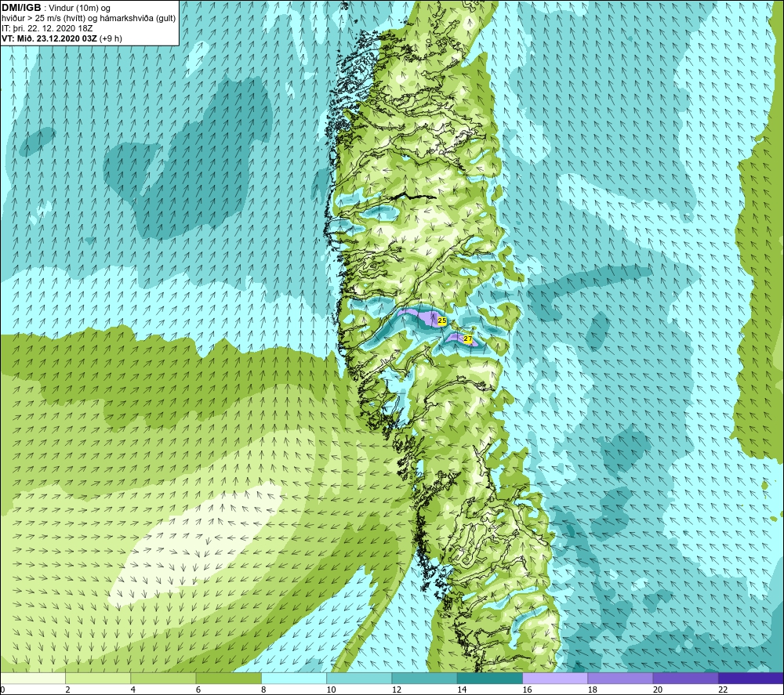Click the legend scale value 14
Screen dimensions: 784x695
coord(462,690)
